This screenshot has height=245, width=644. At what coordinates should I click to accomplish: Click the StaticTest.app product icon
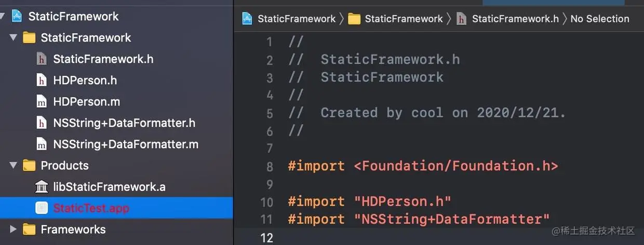[42, 208]
